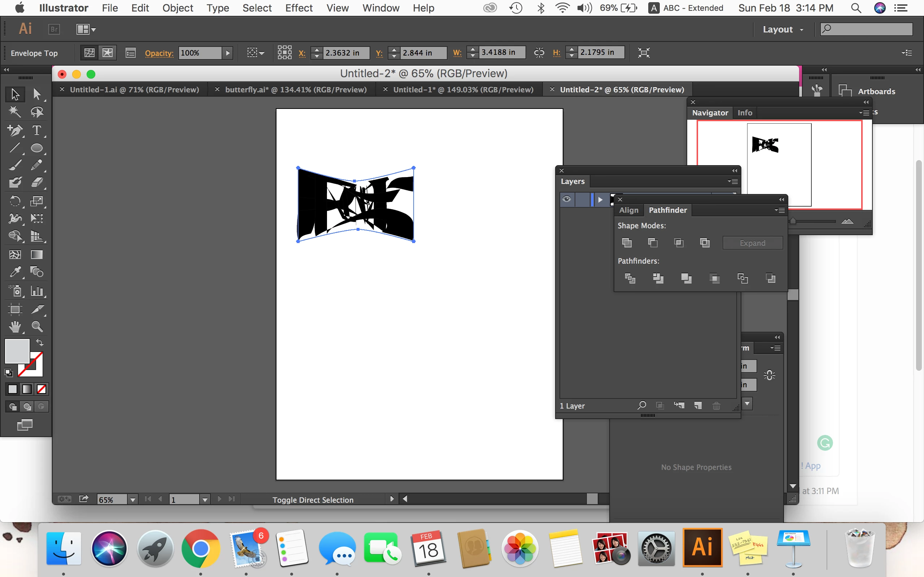Select the Type tool

coord(37,130)
